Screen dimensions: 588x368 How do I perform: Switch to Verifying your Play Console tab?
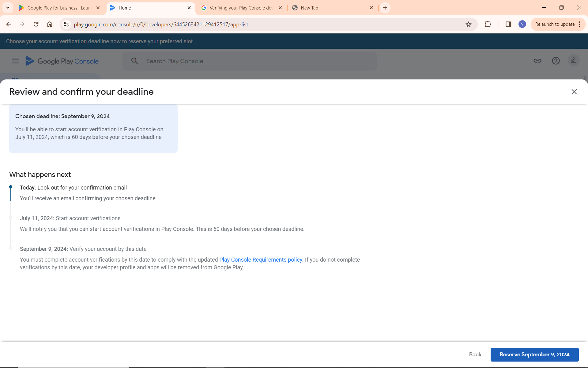tap(240, 8)
